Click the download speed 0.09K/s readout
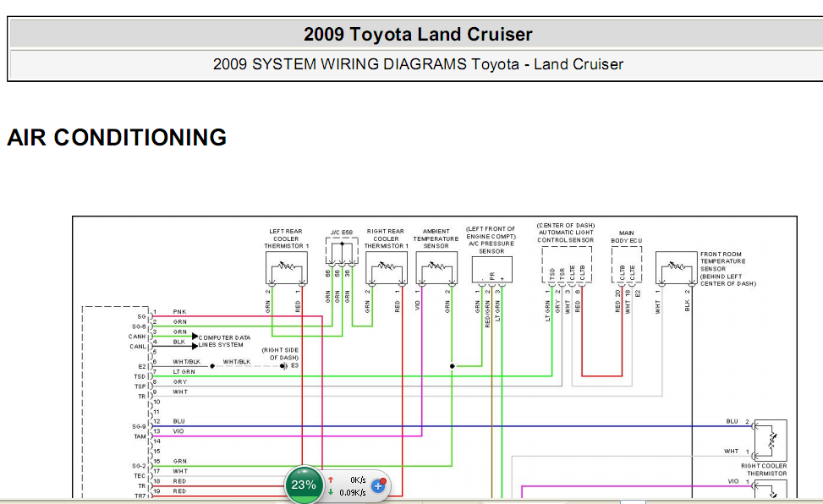This screenshot has height=504, width=823. [x=353, y=492]
